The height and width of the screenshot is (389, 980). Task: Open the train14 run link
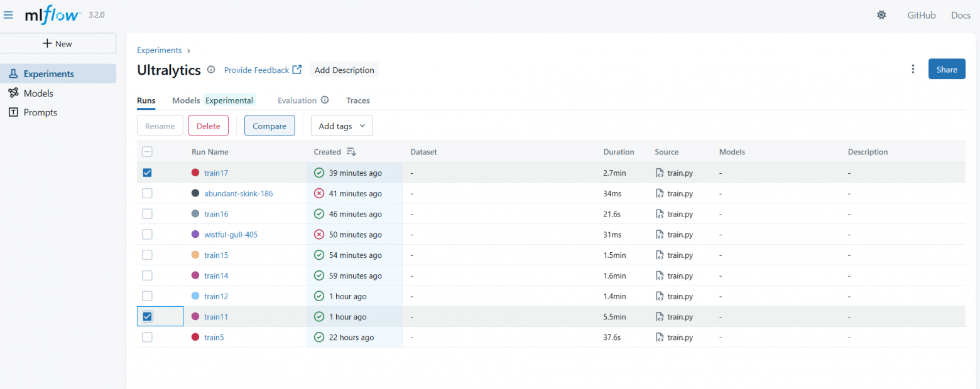coord(216,275)
